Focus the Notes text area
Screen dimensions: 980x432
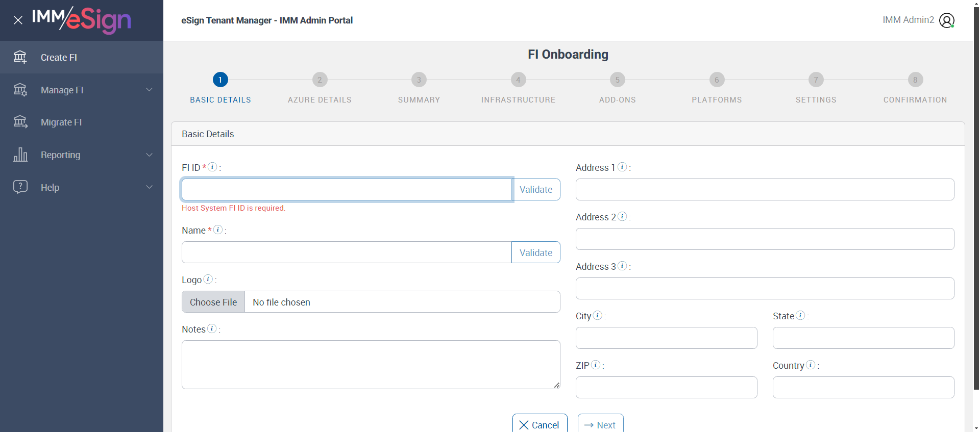(x=371, y=365)
